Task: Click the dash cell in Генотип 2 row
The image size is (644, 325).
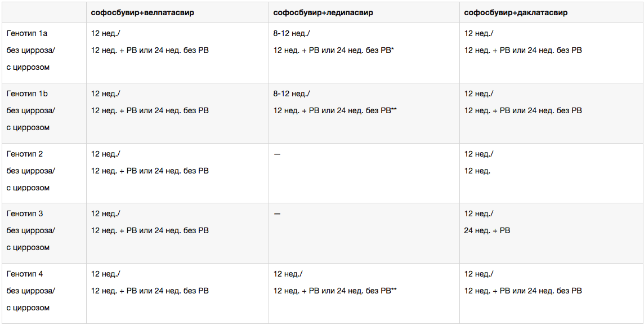Action: 277,154
